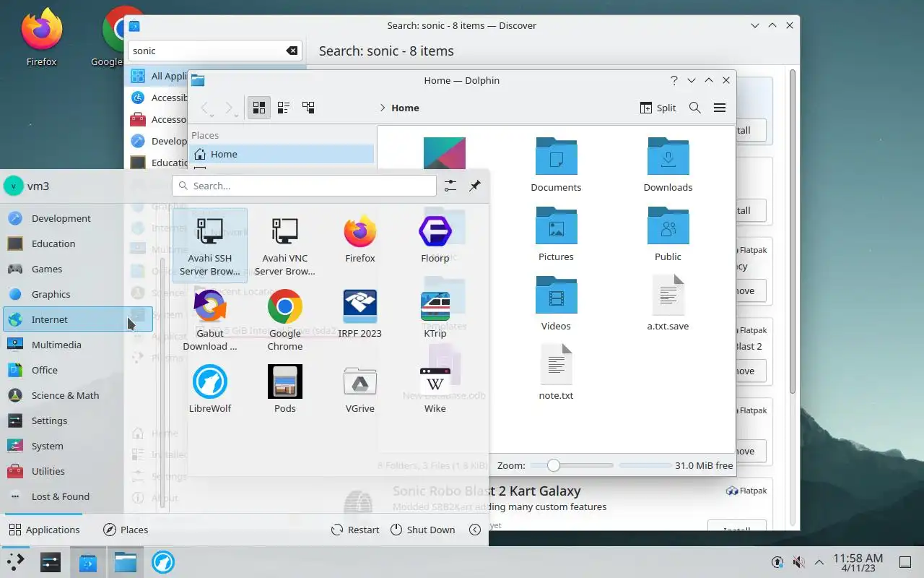Image resolution: width=924 pixels, height=578 pixels.
Task: Open Dolphin file manager taskbar icon
Action: click(x=126, y=562)
